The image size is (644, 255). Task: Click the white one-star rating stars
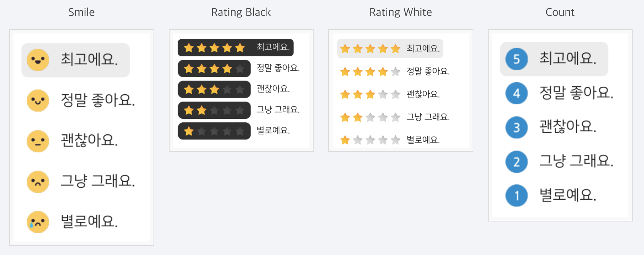coord(370,140)
